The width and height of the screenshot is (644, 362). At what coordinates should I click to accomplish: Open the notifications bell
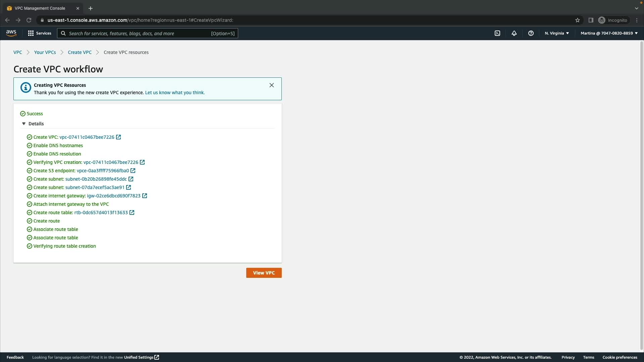514,33
